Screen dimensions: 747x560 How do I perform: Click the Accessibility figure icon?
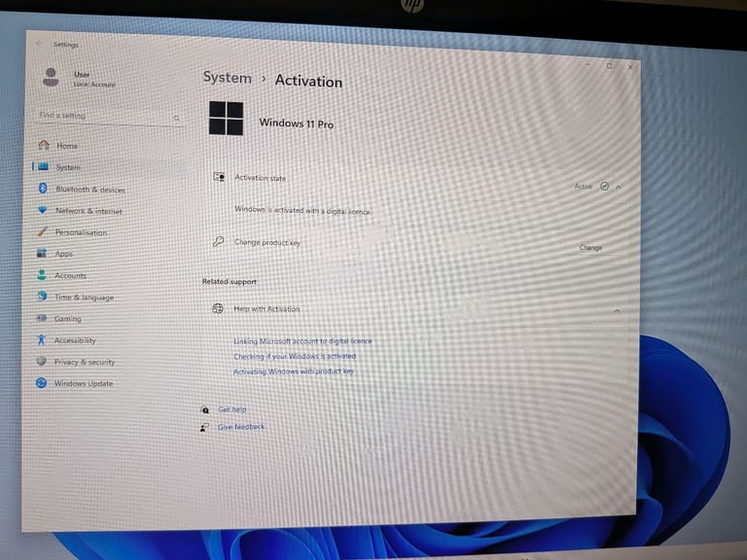tap(41, 339)
